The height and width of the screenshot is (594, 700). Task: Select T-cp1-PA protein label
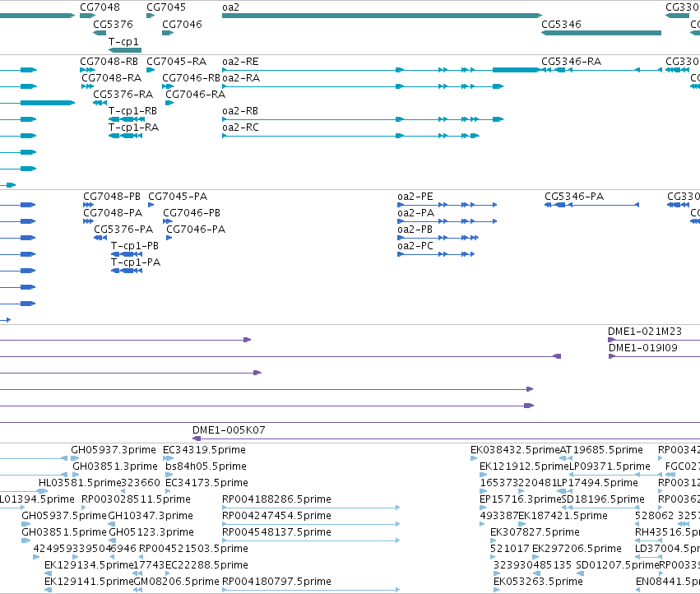[x=135, y=262]
